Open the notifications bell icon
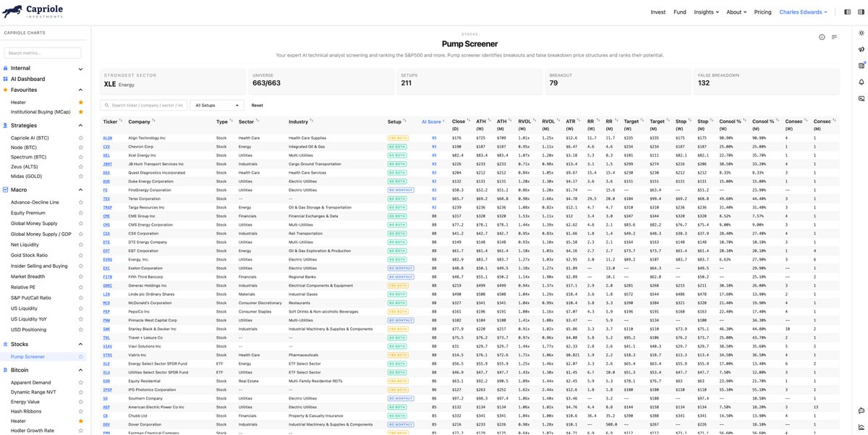The width and height of the screenshot is (868, 435). click(x=861, y=82)
